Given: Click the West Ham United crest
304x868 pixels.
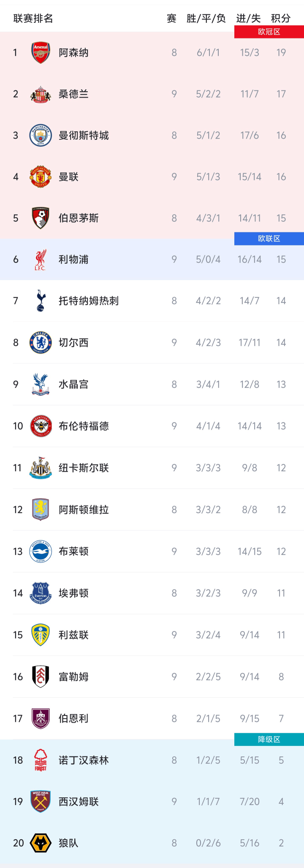Looking at the screenshot, I should point(41,802).
